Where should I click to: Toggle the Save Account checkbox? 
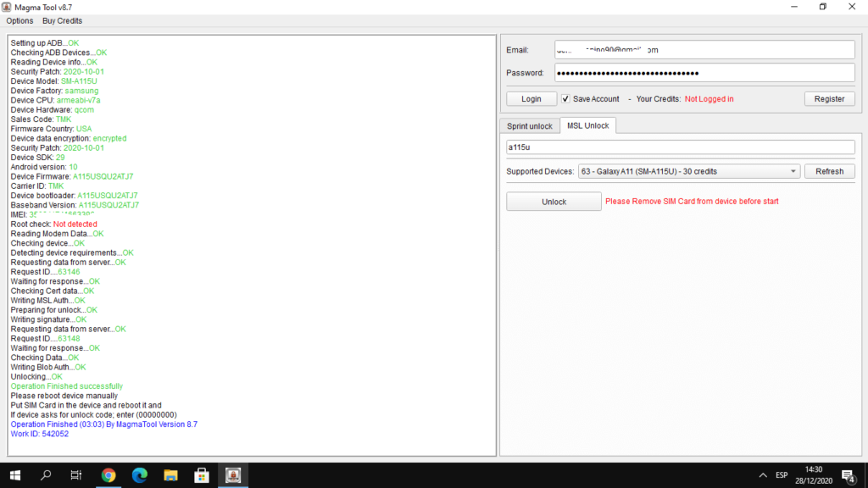565,99
